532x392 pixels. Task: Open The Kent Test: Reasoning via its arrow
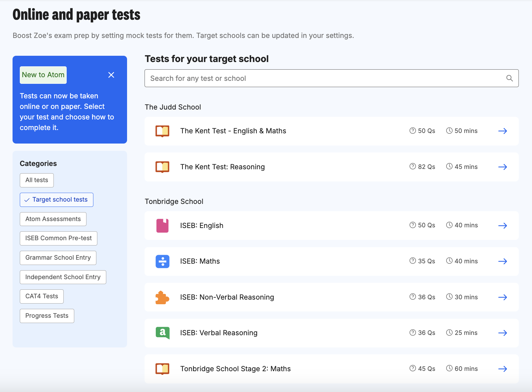(503, 167)
